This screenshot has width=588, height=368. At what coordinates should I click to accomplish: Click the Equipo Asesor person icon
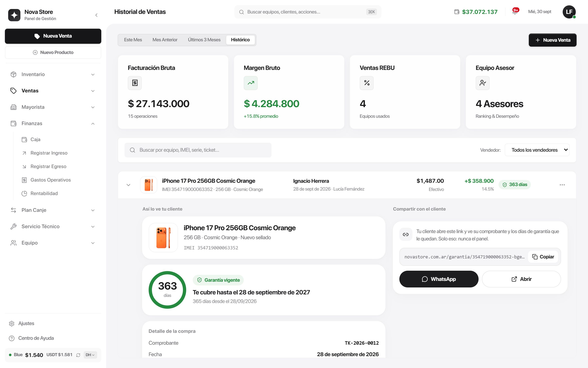pos(483,83)
